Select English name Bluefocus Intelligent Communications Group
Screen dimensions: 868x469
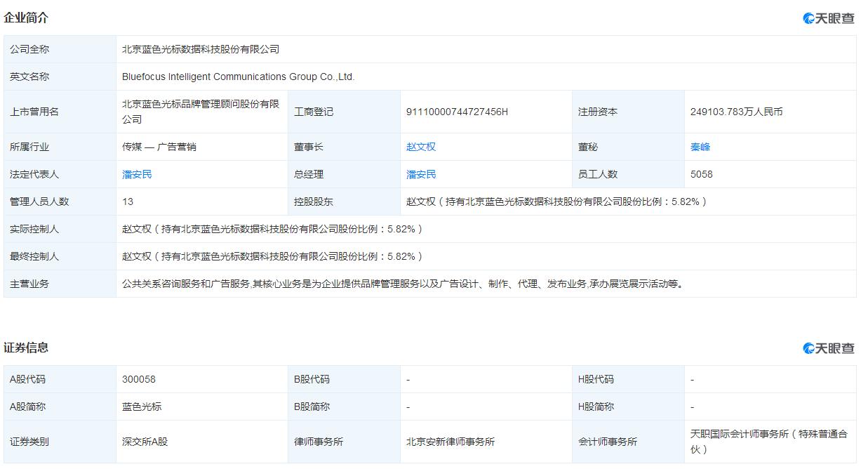[x=239, y=77]
